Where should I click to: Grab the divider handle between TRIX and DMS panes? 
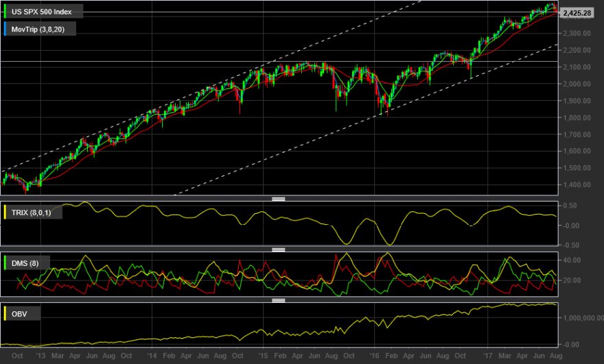click(x=279, y=250)
